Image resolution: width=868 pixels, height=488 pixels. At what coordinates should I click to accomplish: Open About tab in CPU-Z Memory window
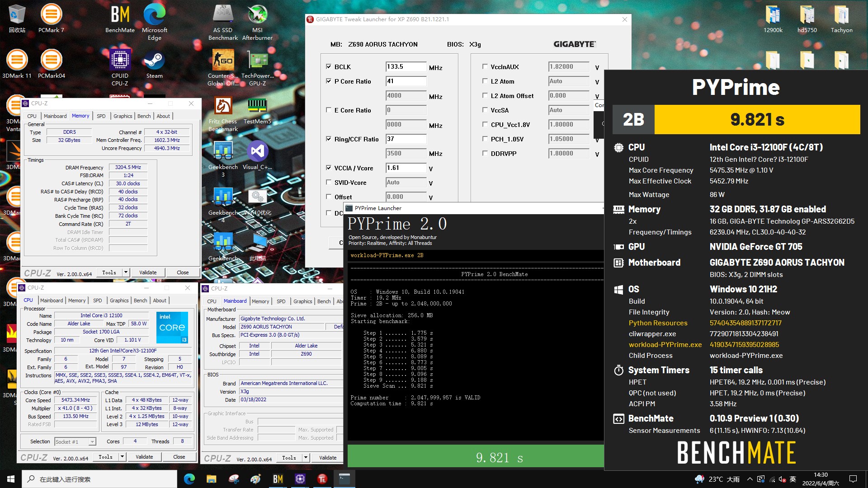[163, 116]
